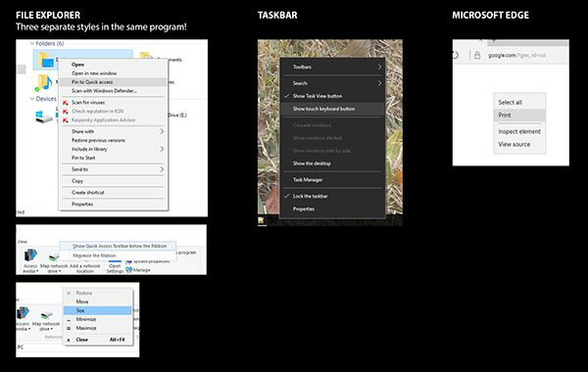Select Print in the Edge context menu

[519, 115]
